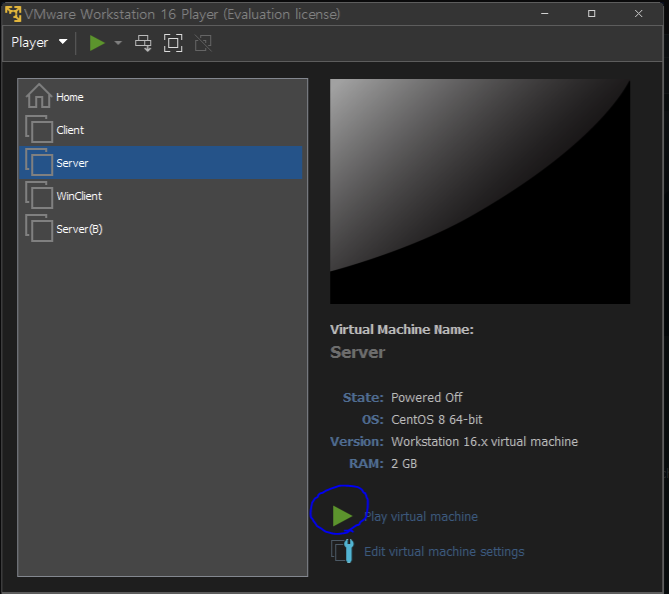The image size is (669, 594).
Task: Open the Player menu
Action: click(x=39, y=43)
